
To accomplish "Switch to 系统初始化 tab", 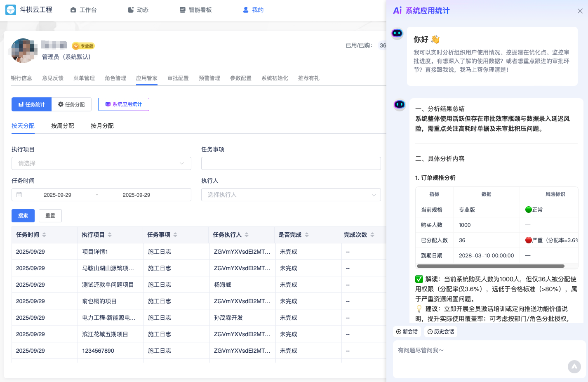I will pos(275,78).
